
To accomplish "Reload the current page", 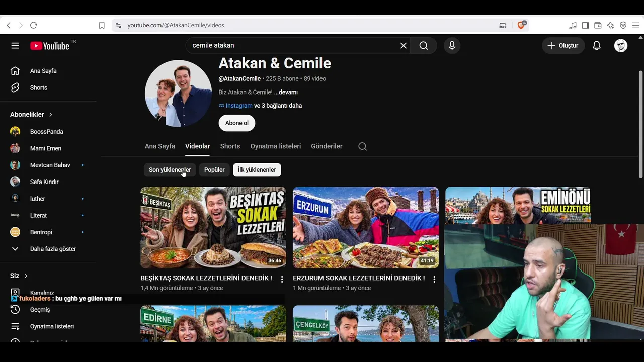I will pyautogui.click(x=34, y=25).
